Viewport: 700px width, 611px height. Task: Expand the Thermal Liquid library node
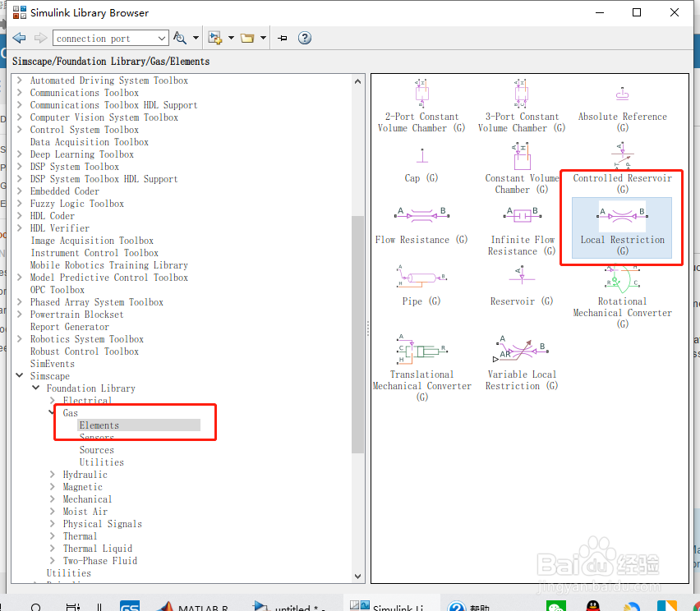pyautogui.click(x=53, y=549)
